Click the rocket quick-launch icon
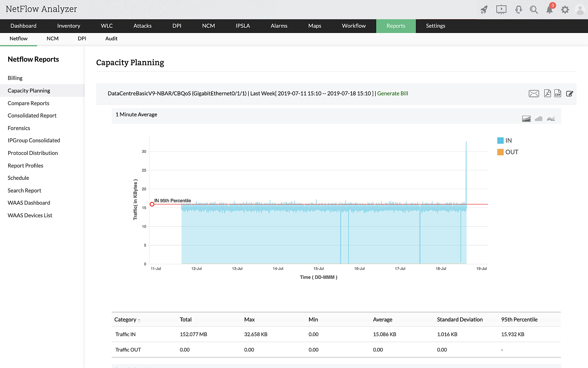This screenshot has width=588, height=368. click(484, 10)
